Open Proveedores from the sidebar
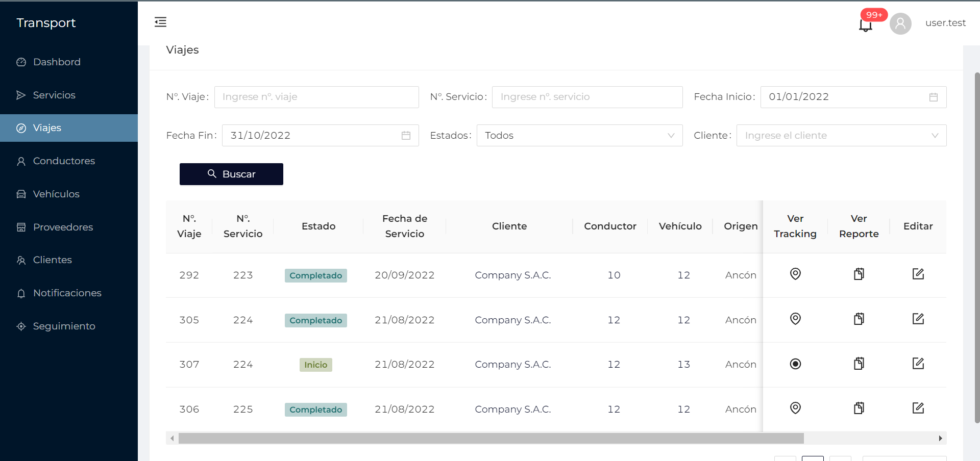Viewport: 980px width, 461px height. (x=69, y=227)
